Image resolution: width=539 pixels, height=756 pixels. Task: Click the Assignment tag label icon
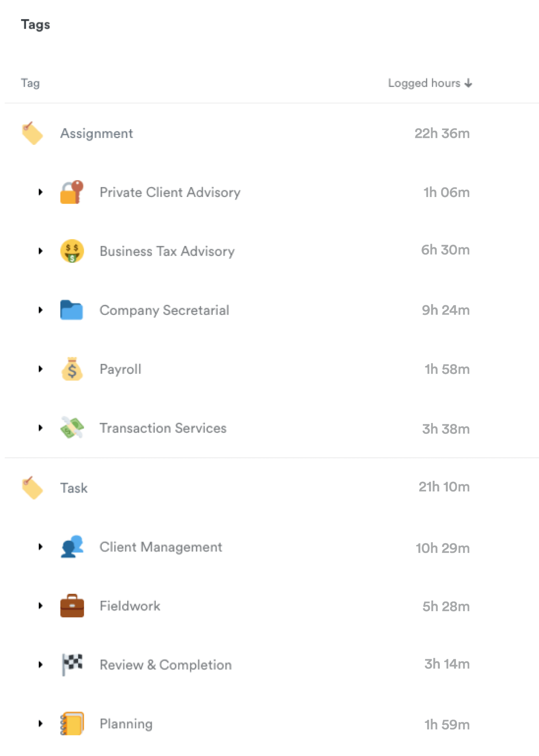[32, 133]
